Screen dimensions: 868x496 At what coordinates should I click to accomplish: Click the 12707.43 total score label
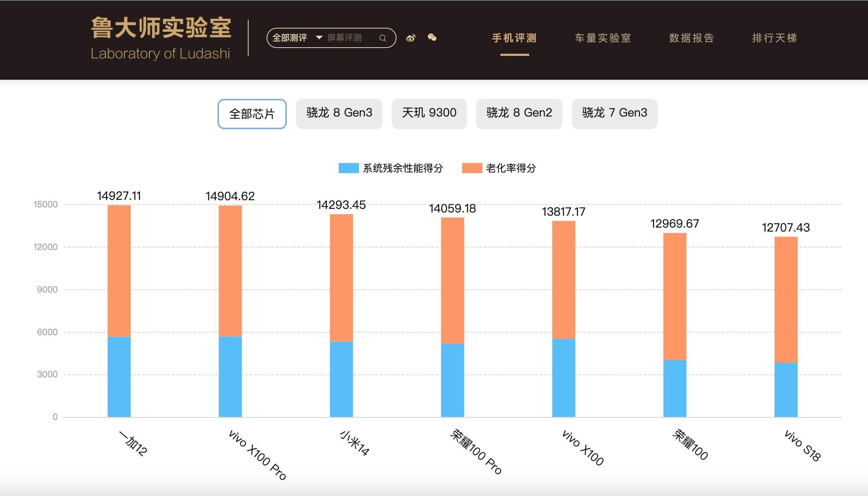[x=786, y=228]
